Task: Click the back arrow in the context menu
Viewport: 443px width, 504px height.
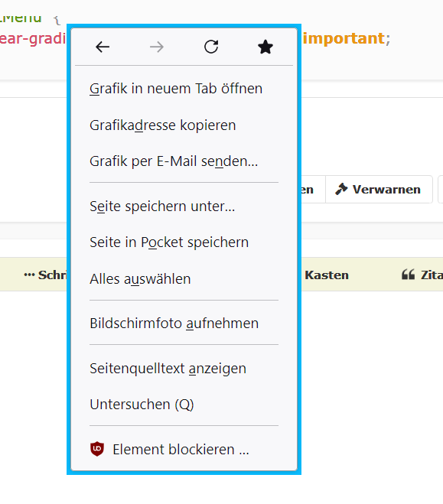Action: coord(103,47)
